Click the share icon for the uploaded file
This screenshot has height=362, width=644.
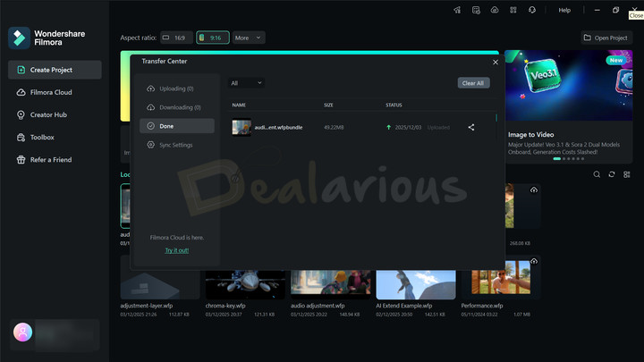[x=471, y=128]
